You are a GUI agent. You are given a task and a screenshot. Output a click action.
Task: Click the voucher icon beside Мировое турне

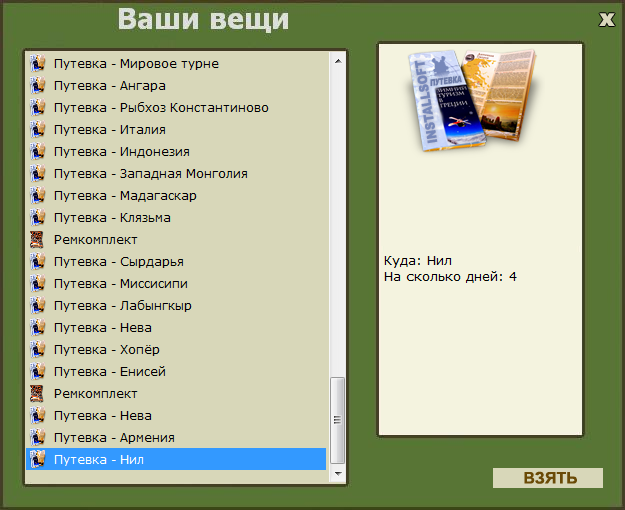click(x=37, y=64)
